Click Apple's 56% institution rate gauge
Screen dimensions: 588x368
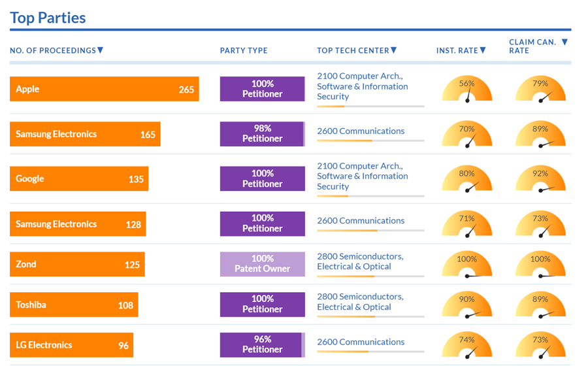point(466,90)
